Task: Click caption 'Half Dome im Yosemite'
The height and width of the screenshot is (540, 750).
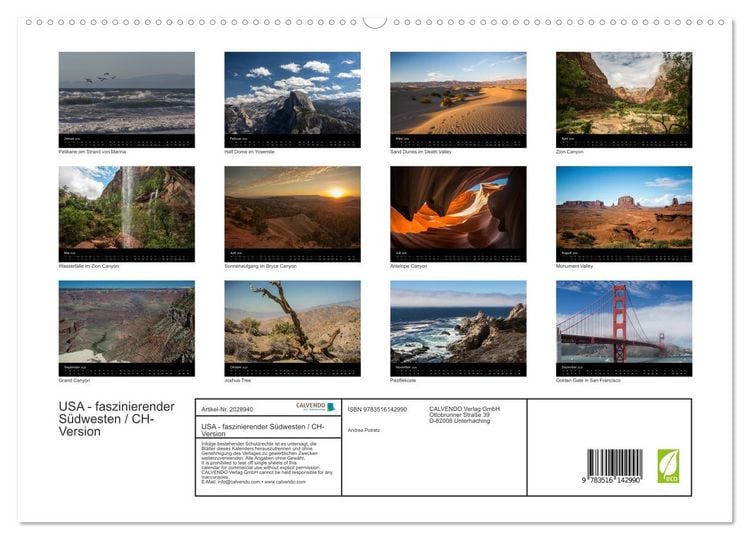Action: point(249,152)
